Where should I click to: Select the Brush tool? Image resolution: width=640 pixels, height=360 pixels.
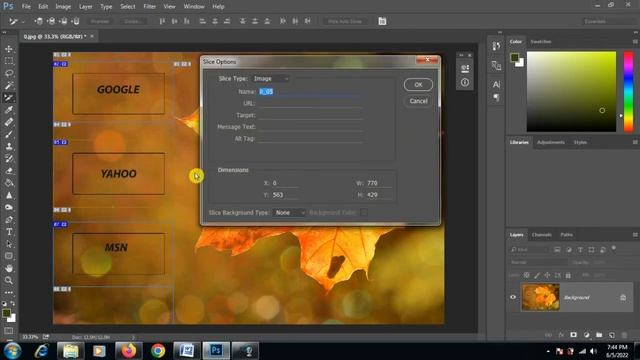point(9,134)
